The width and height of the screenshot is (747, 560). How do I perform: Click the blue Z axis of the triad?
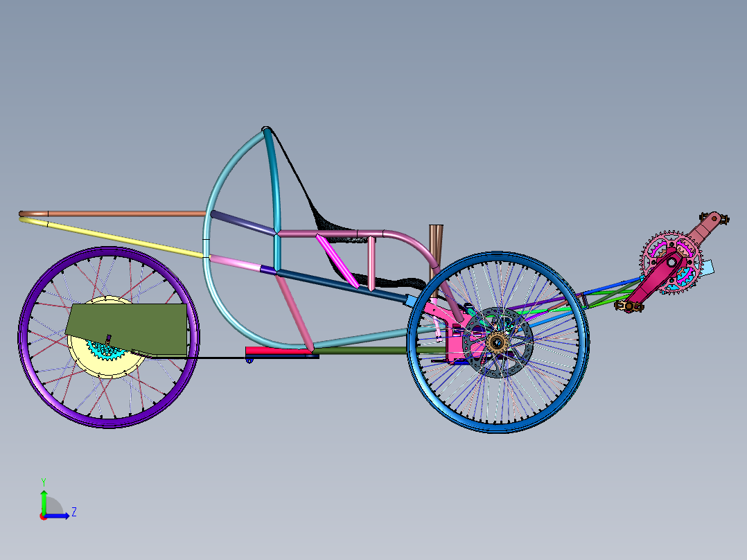pyautogui.click(x=58, y=516)
